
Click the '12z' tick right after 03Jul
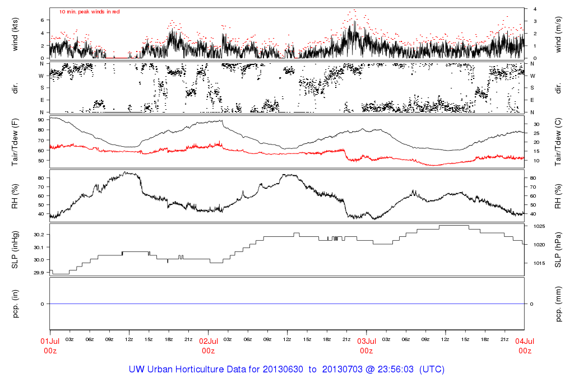tap(445, 340)
